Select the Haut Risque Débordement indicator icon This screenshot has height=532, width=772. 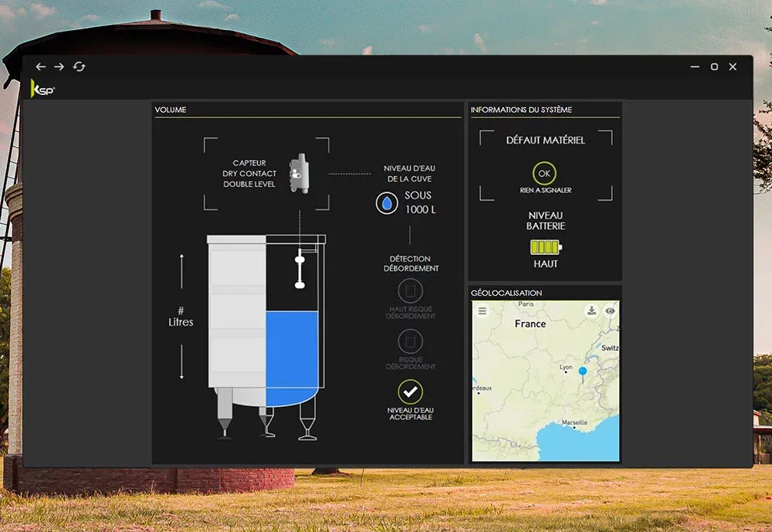pos(410,291)
